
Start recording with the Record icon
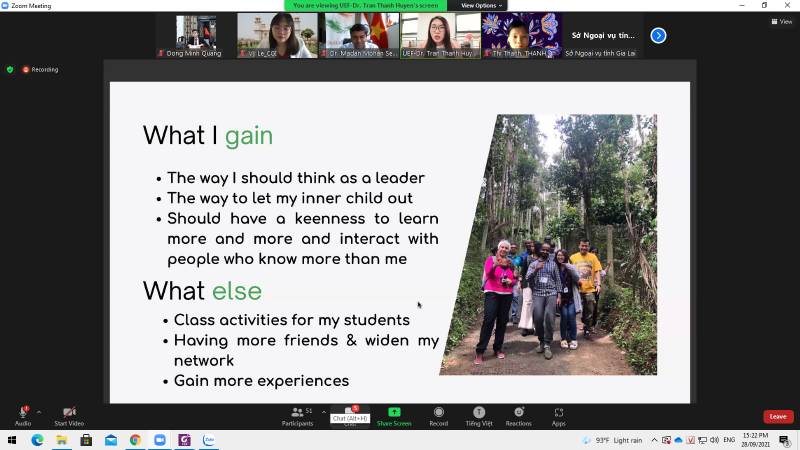pyautogui.click(x=438, y=413)
